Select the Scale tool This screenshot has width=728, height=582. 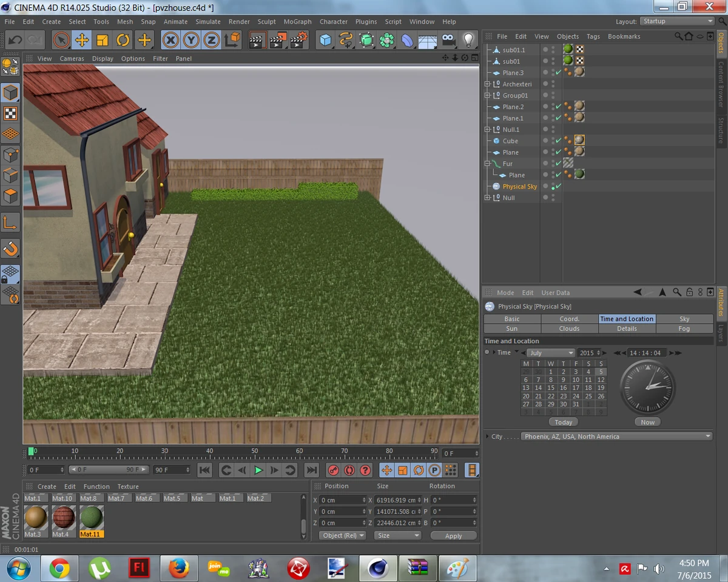coord(103,40)
